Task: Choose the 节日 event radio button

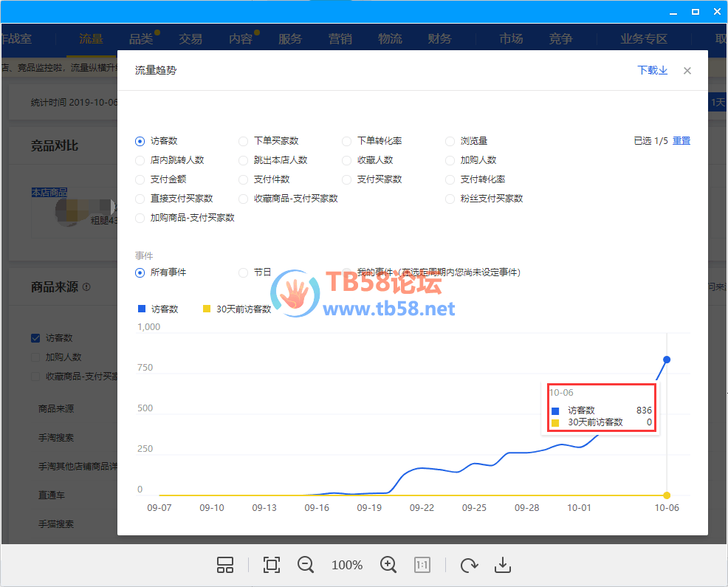Action: click(x=244, y=272)
